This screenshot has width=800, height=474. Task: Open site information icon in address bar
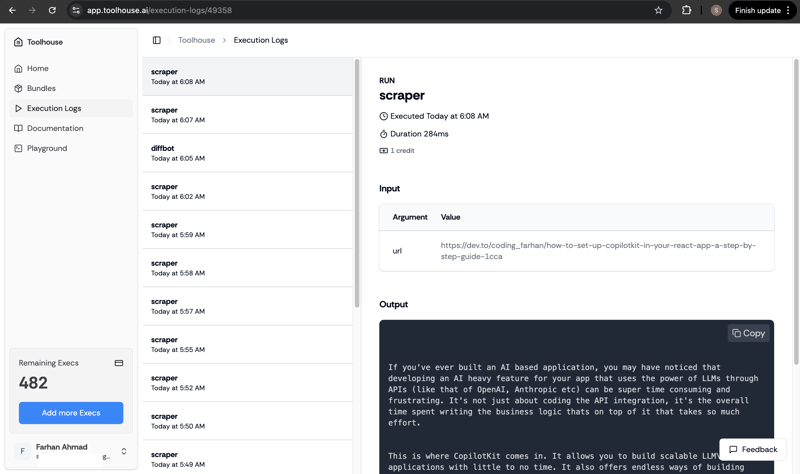coord(76,10)
